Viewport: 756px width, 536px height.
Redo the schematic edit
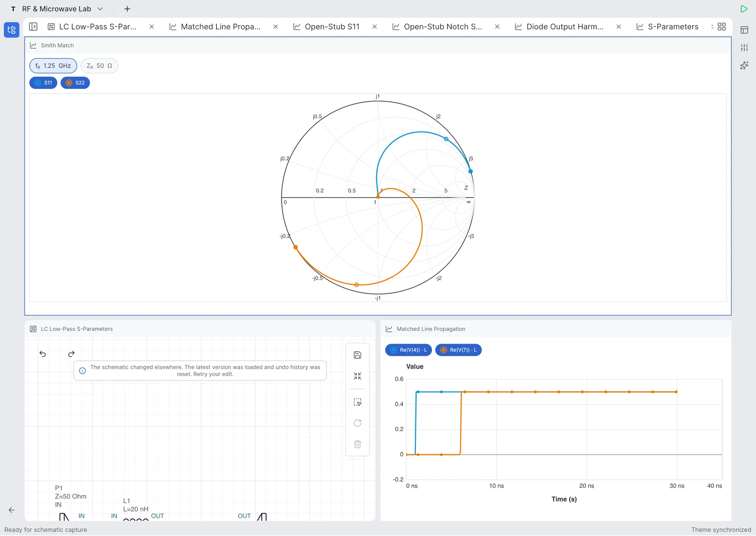(71, 354)
